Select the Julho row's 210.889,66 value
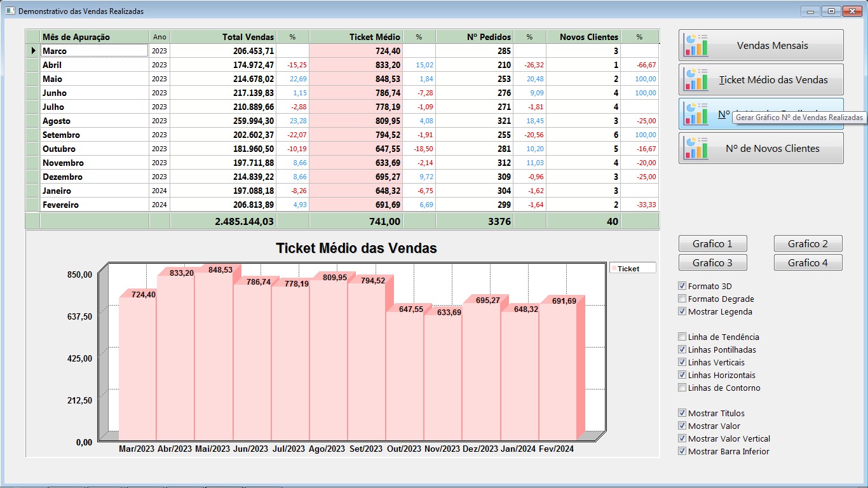This screenshot has width=868, height=488. [223, 107]
